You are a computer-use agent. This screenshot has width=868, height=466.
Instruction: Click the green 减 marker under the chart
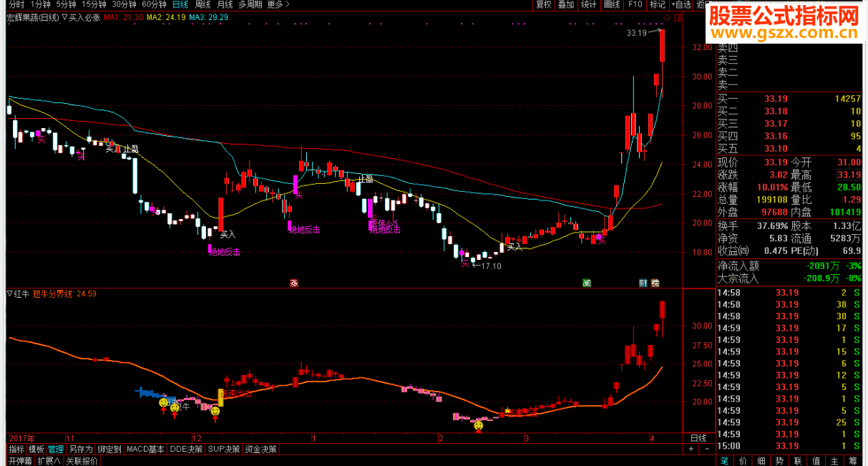tap(587, 283)
